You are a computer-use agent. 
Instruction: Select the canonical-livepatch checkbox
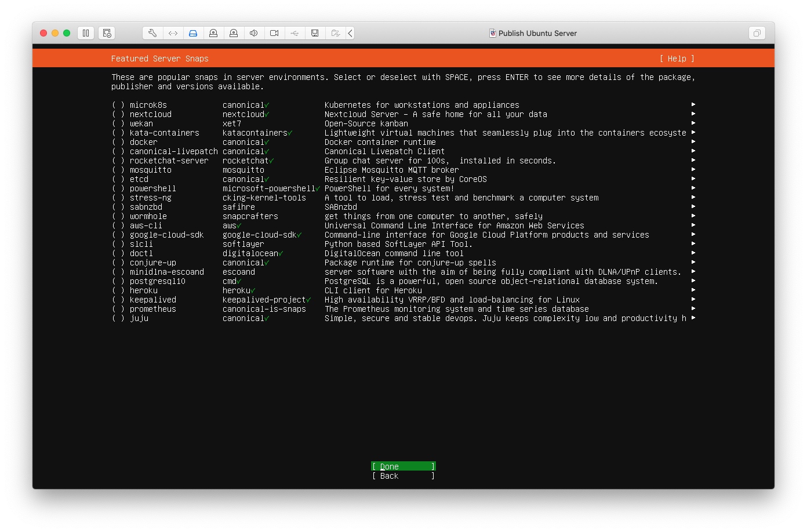tap(118, 151)
